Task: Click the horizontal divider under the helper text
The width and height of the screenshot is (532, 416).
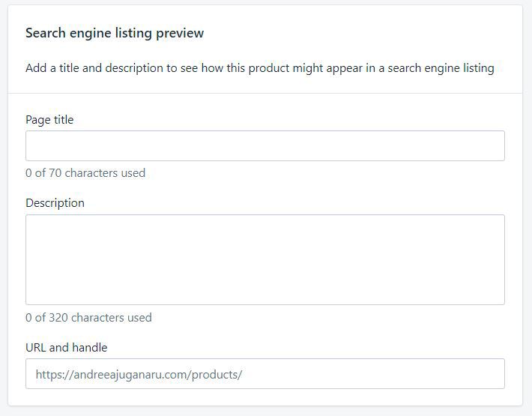Action: point(265,93)
